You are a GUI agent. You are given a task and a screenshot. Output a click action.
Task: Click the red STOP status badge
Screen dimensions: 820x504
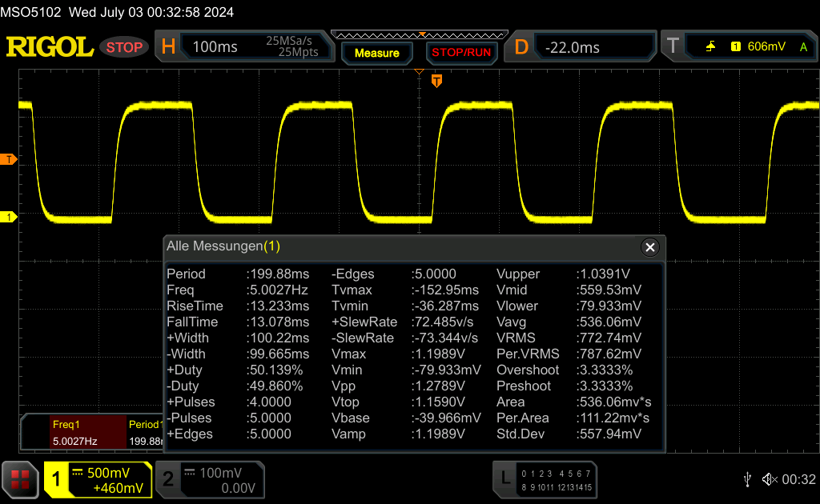pyautogui.click(x=124, y=47)
